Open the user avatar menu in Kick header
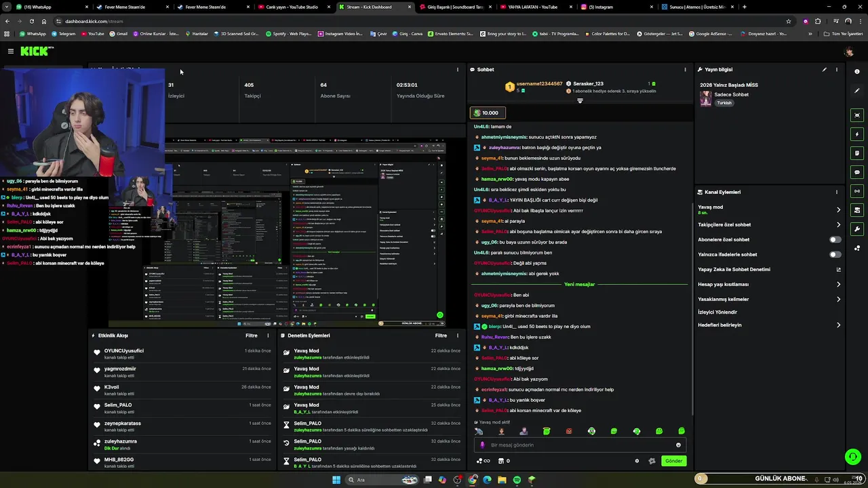The width and height of the screenshot is (868, 488). pos(849,52)
